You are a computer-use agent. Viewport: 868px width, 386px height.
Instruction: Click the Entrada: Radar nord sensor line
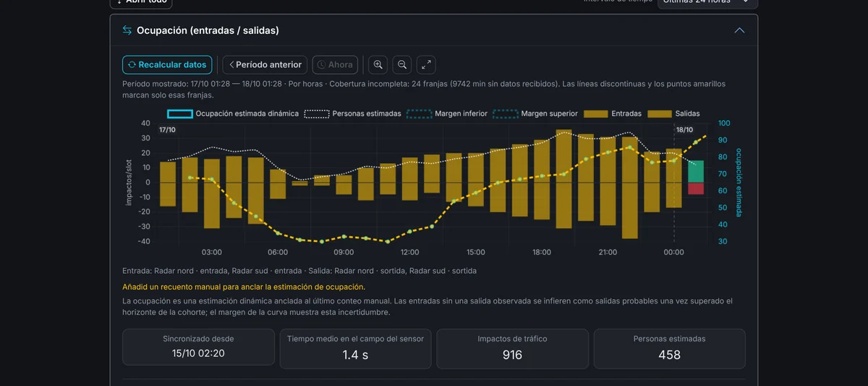pos(299,271)
